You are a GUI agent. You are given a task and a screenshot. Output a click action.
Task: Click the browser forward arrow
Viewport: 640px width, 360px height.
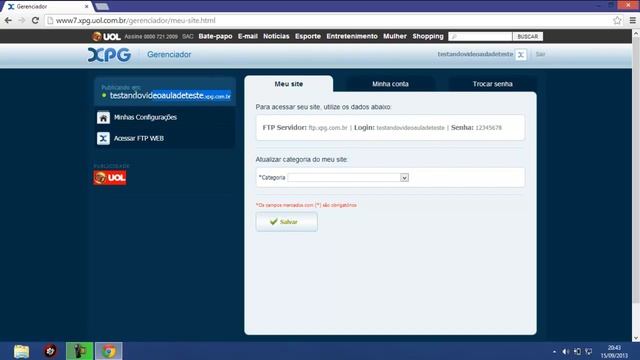pyautogui.click(x=22, y=20)
